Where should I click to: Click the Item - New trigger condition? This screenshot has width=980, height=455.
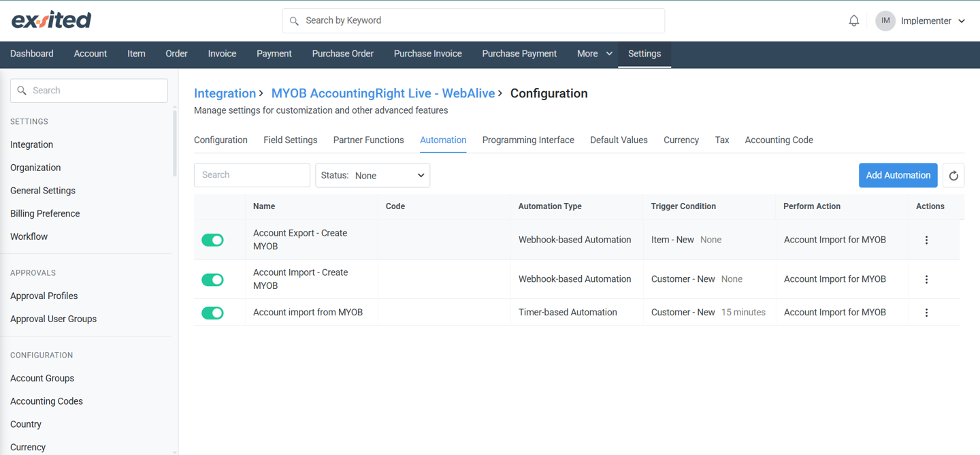[x=672, y=240]
